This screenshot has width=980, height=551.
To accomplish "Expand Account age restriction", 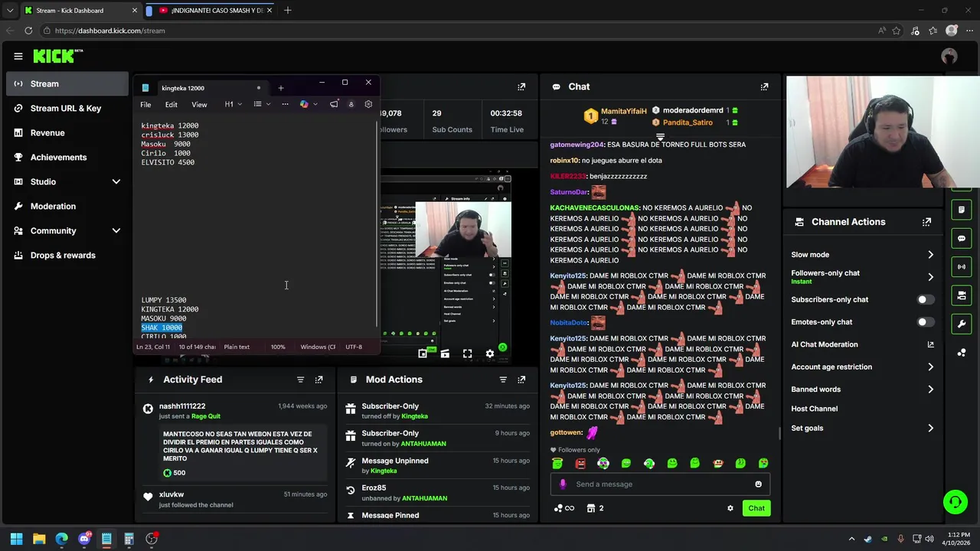I will pyautogui.click(x=862, y=367).
